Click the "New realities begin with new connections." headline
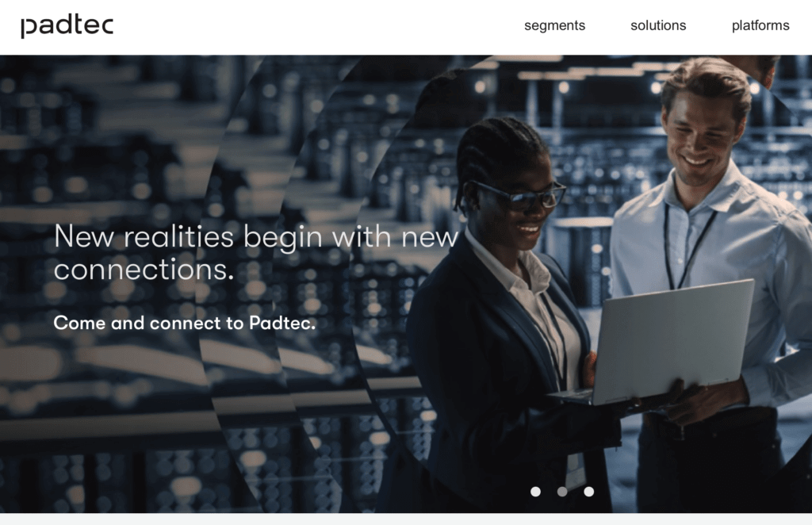This screenshot has width=812, height=525. [x=256, y=252]
